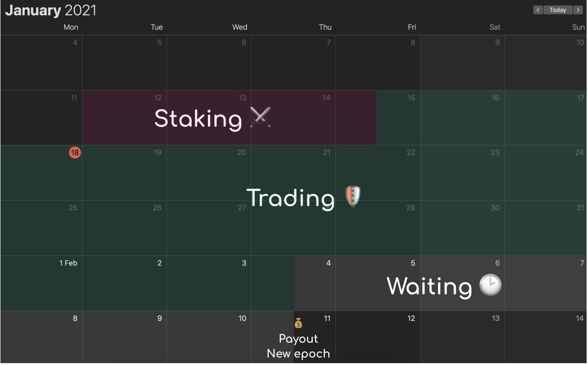Click the day cell numbered 31
The image size is (588, 365).
pos(546,228)
